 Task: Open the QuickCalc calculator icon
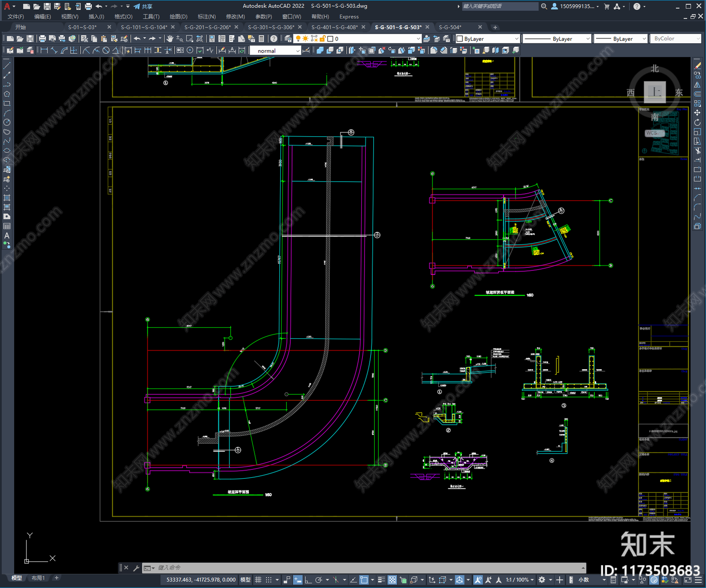pos(261,39)
